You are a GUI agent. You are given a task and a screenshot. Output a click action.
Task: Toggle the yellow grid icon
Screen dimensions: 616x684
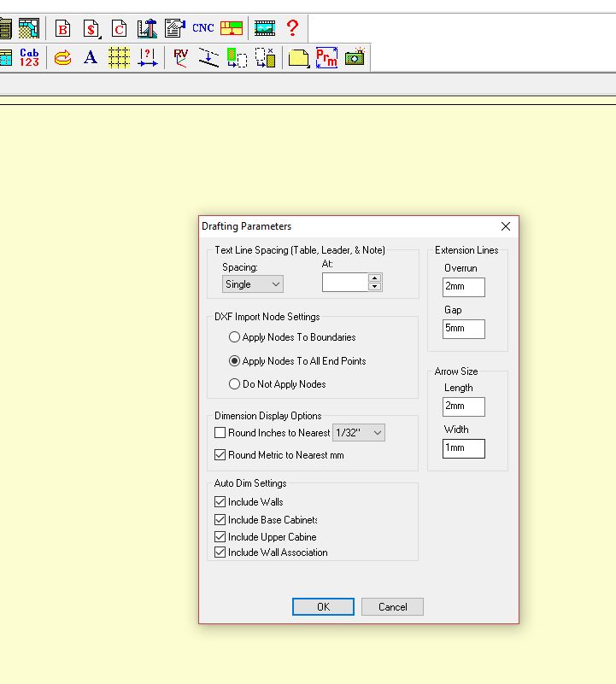[119, 58]
